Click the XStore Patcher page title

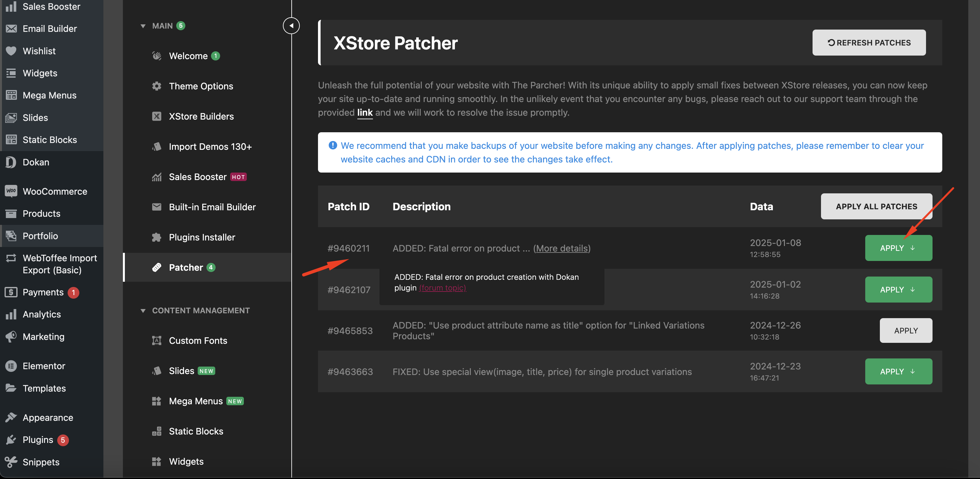pos(396,43)
